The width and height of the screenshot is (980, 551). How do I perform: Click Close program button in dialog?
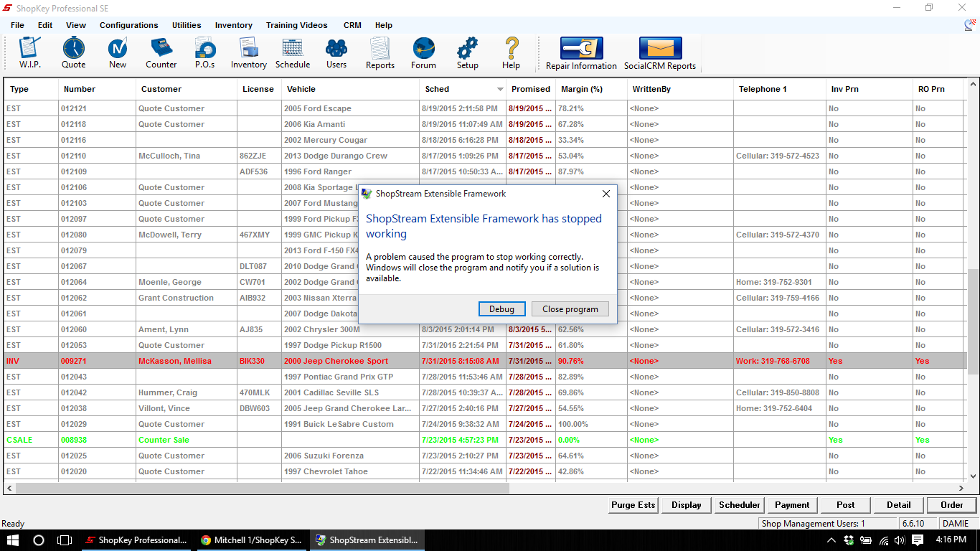click(570, 309)
